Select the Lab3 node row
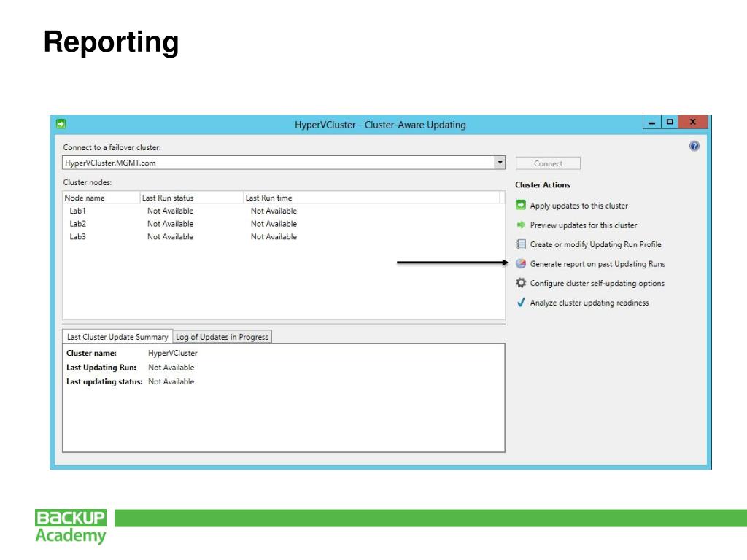The image size is (747, 560). click(x=283, y=236)
